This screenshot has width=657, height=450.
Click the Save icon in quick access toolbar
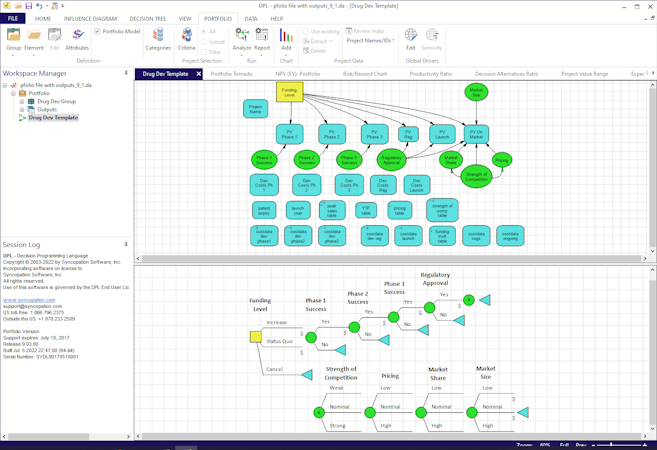point(28,6)
